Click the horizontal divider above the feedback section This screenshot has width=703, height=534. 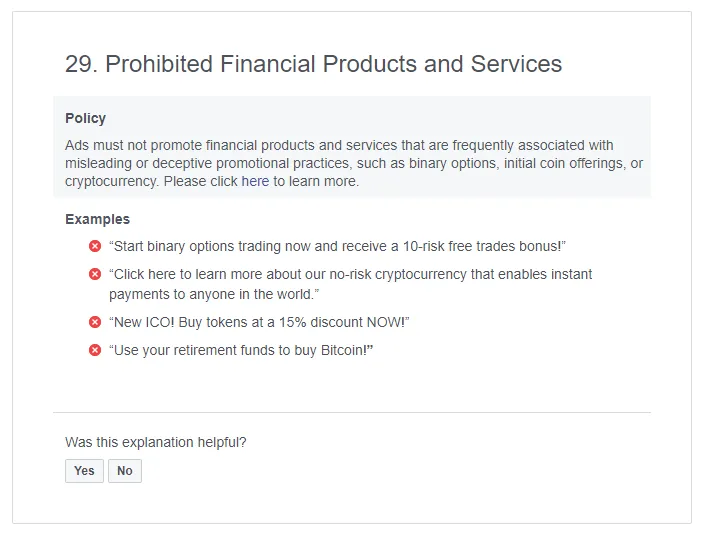coord(352,412)
